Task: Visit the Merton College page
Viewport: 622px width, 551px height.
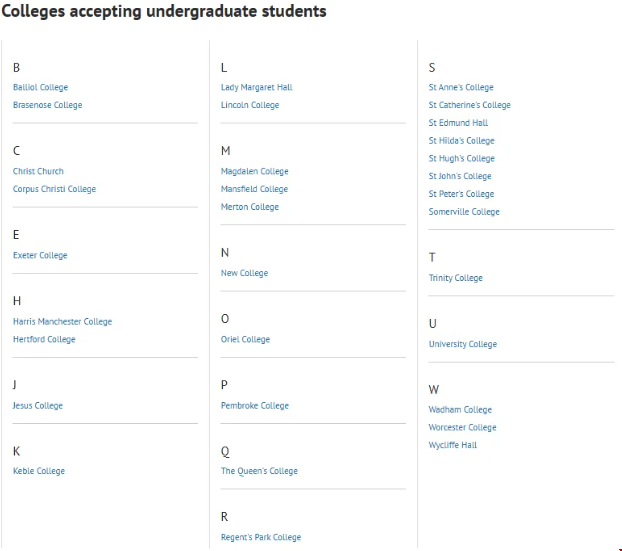Action: [x=249, y=207]
